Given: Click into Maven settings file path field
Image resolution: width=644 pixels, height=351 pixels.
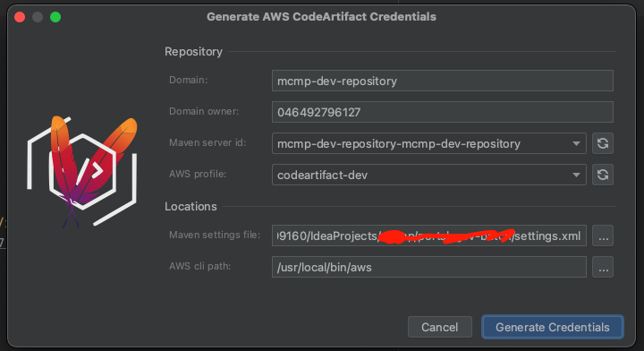Looking at the screenshot, I should 428,235.
